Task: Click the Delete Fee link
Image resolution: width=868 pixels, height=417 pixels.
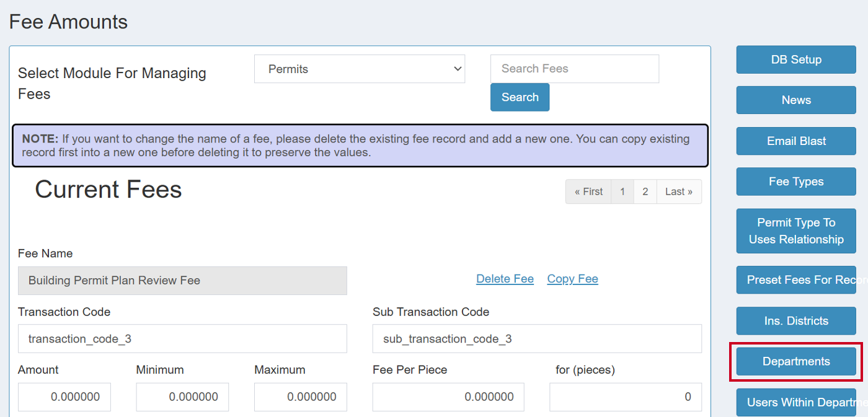Action: pos(505,279)
